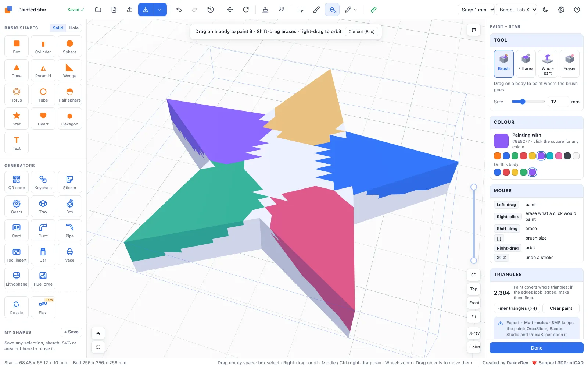588x368 pixels.
Task: Switch to the Top view
Action: (x=474, y=289)
